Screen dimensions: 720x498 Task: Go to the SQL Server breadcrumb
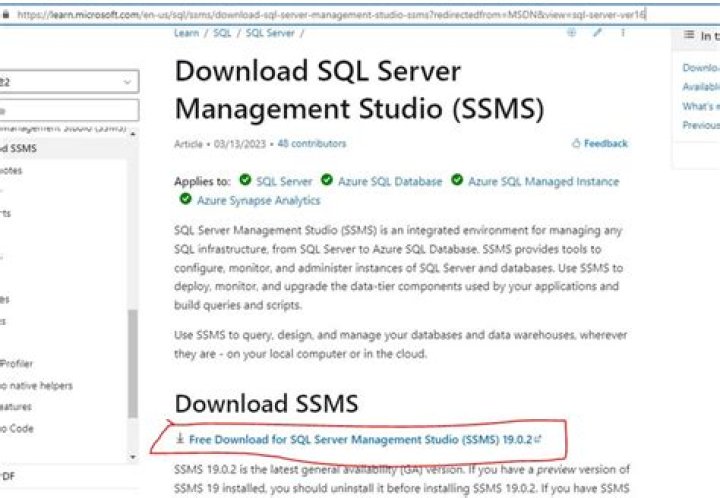(x=269, y=33)
